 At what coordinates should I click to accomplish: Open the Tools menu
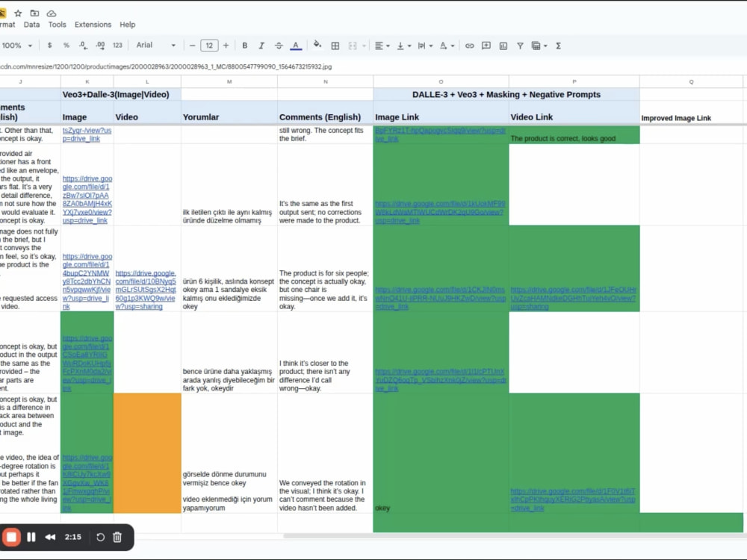coord(58,25)
